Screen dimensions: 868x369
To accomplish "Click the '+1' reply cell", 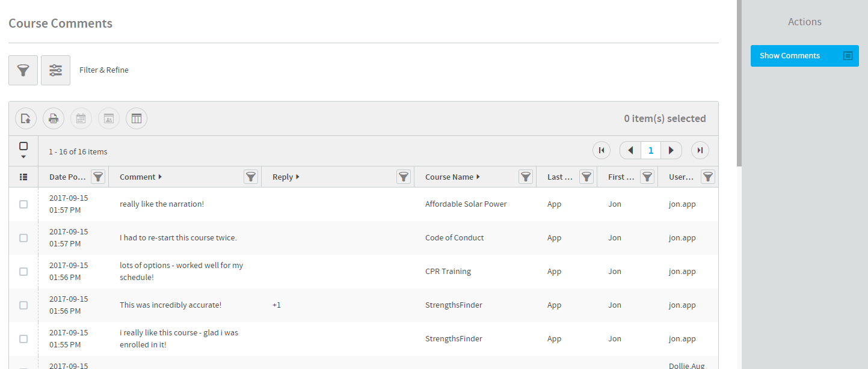I will (277, 305).
